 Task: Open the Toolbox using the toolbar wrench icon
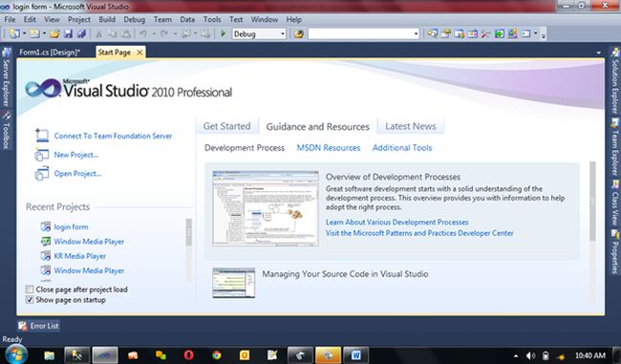point(486,34)
